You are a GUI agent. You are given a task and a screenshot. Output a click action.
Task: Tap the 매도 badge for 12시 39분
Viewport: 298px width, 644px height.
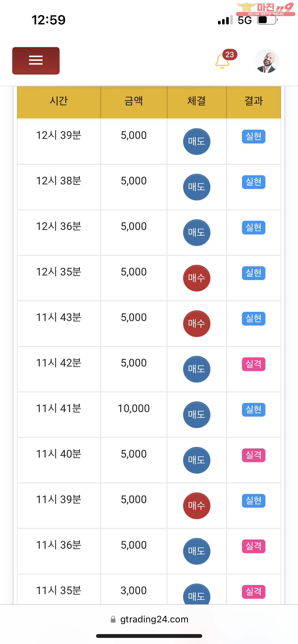pyautogui.click(x=197, y=141)
